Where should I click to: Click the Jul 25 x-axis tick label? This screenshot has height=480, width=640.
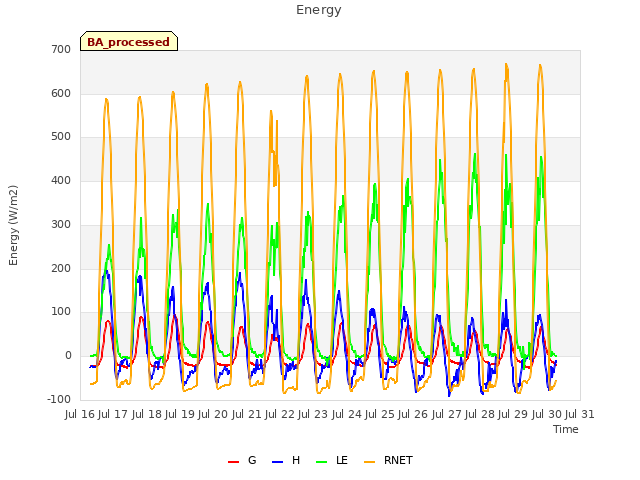(x=379, y=415)
